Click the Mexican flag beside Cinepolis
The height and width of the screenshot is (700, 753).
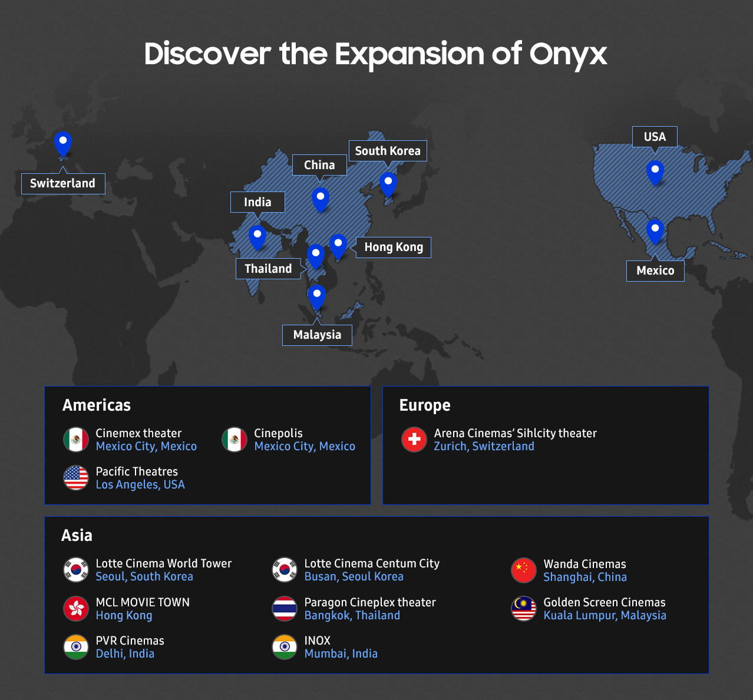[235, 440]
